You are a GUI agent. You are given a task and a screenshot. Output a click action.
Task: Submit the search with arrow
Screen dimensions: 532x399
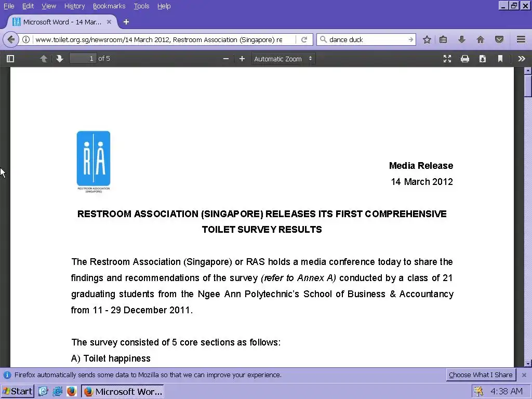tap(410, 39)
